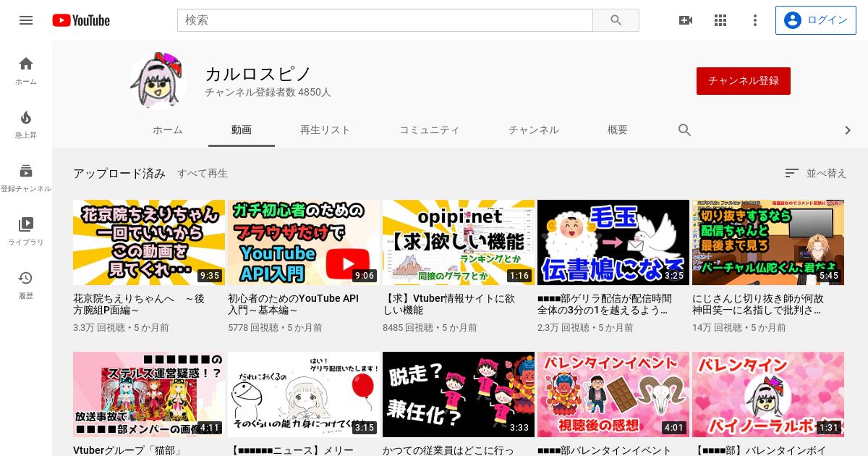
Task: Click the チャンネル登録者数 4850人 text
Action: [x=268, y=93]
